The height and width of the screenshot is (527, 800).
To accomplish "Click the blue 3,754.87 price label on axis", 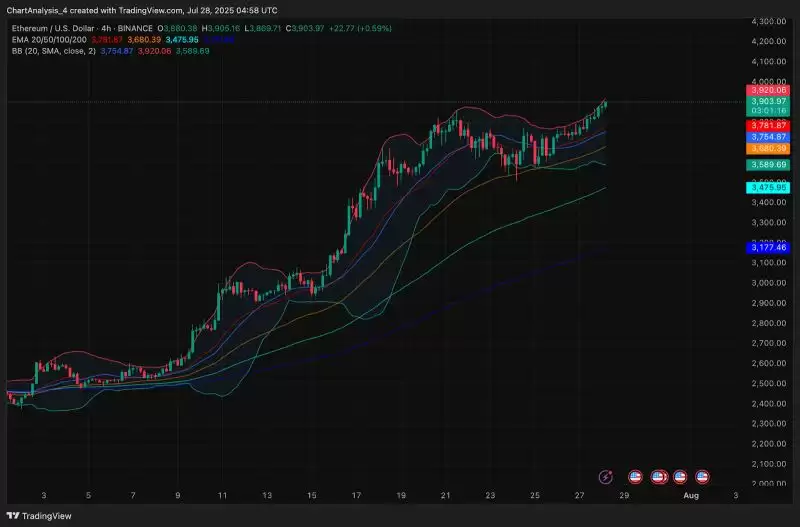I will click(769, 136).
